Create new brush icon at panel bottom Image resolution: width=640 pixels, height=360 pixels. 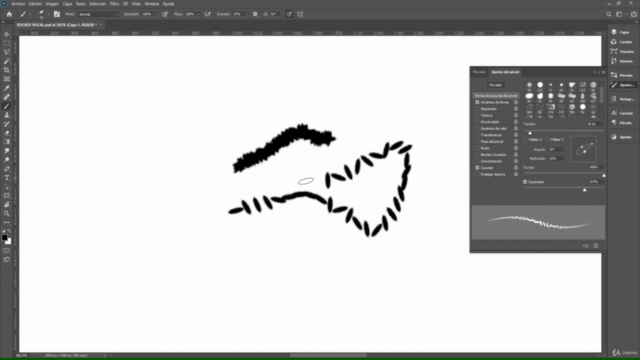point(596,246)
